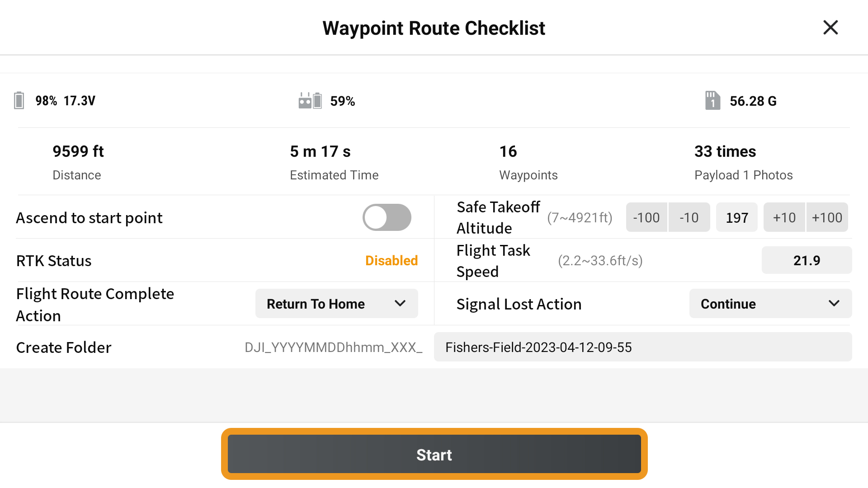Decrease safe takeoff altitude by 100
The image size is (868, 488).
(x=646, y=217)
